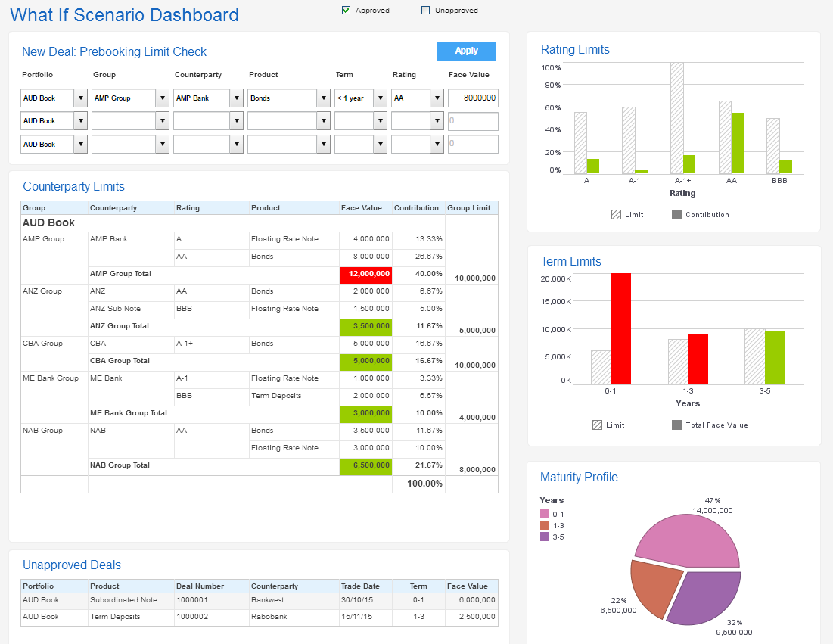Open the empty Product dropdown in the third row
The image size is (833, 644).
tap(322, 144)
